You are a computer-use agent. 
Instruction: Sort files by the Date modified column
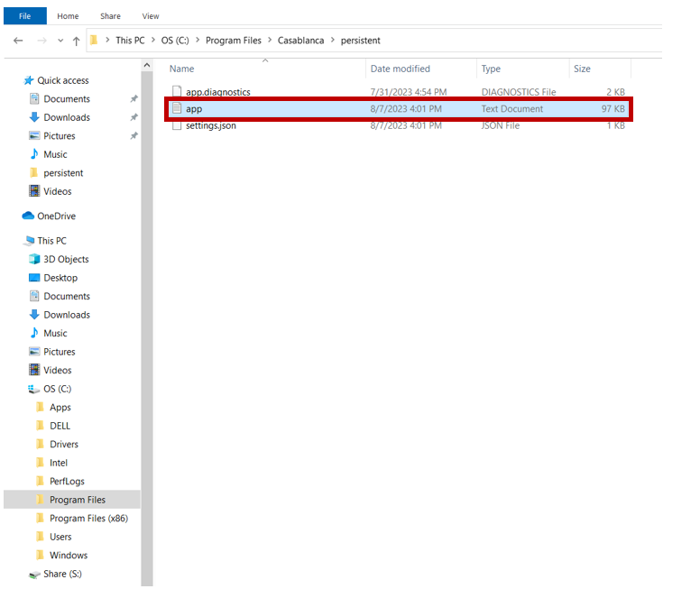(400, 69)
